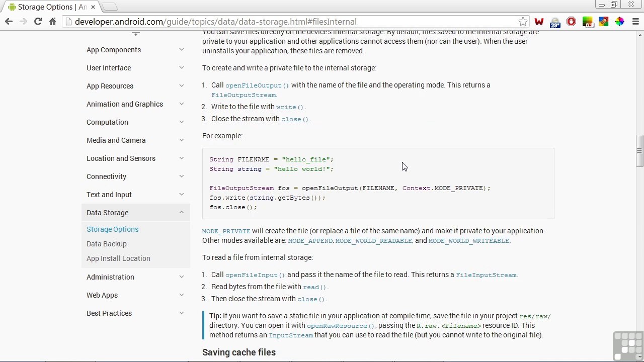
Task: Open the Connectivity nav label
Action: 106,176
